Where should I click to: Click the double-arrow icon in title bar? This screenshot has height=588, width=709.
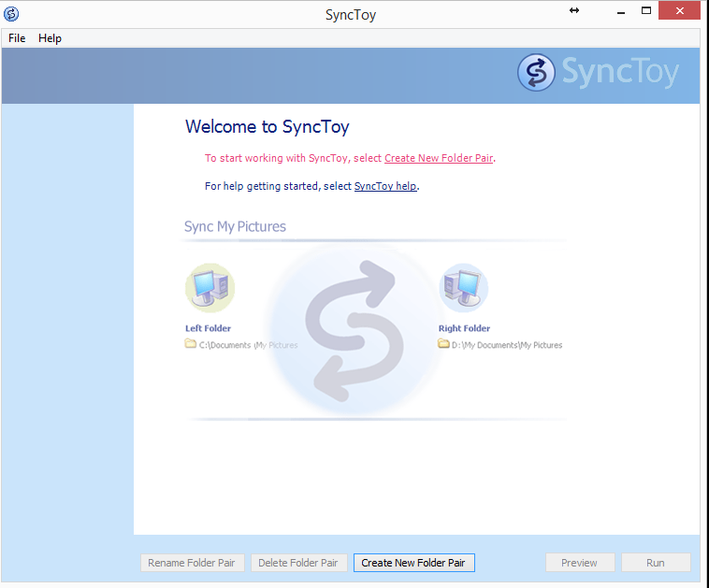click(x=574, y=10)
